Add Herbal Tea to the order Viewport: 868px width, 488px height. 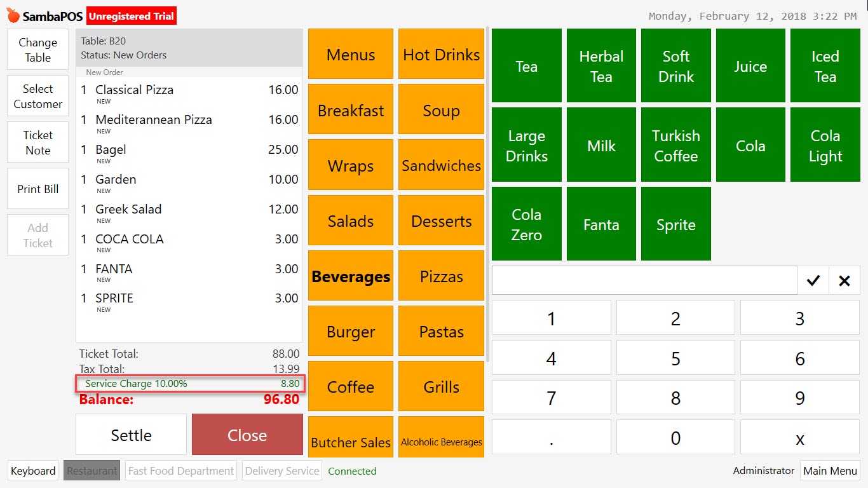coord(601,65)
